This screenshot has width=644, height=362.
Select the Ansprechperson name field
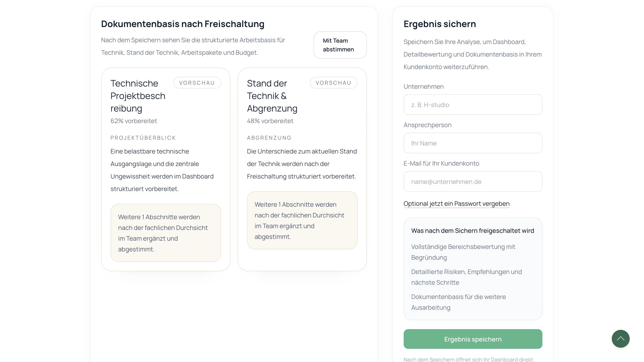[x=473, y=143]
